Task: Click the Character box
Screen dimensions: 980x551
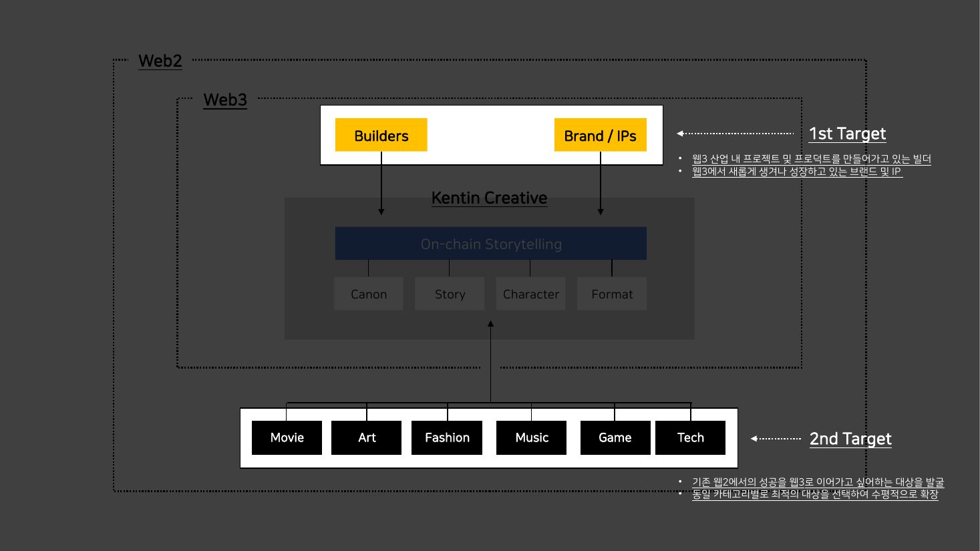Action: tap(530, 294)
